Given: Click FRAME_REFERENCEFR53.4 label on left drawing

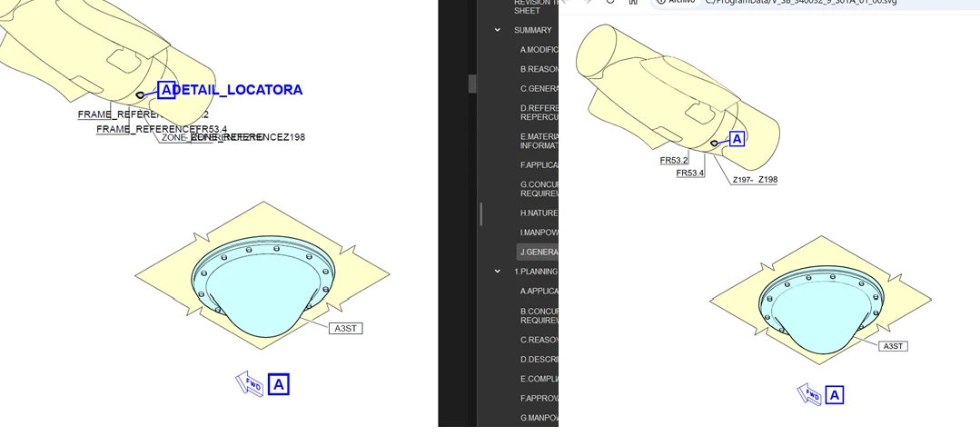Looking at the screenshot, I should point(162,129).
